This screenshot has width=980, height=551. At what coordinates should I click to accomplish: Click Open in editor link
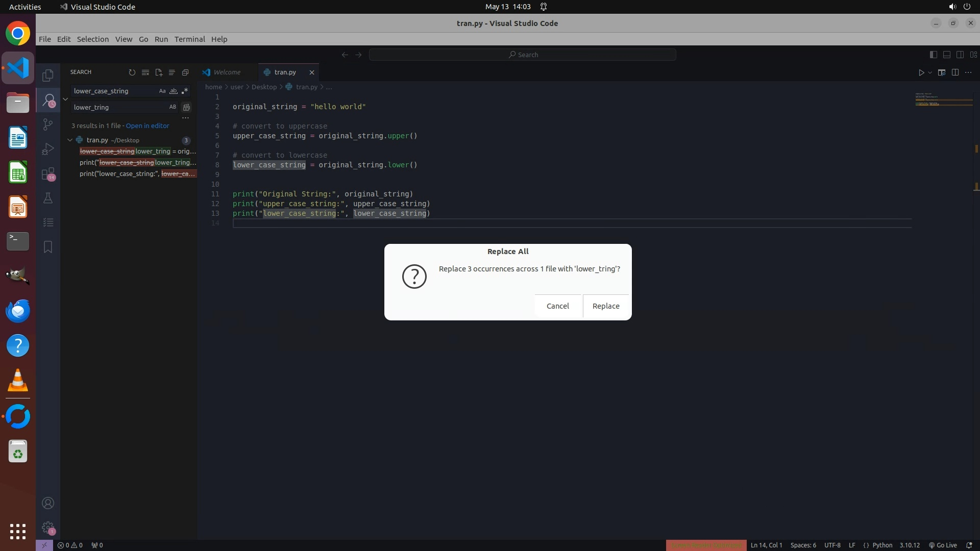[148, 126]
